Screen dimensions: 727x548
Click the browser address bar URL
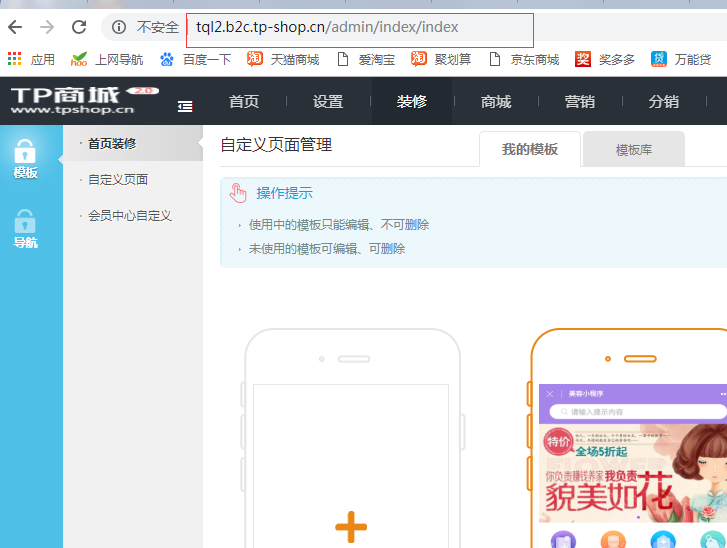[x=329, y=27]
